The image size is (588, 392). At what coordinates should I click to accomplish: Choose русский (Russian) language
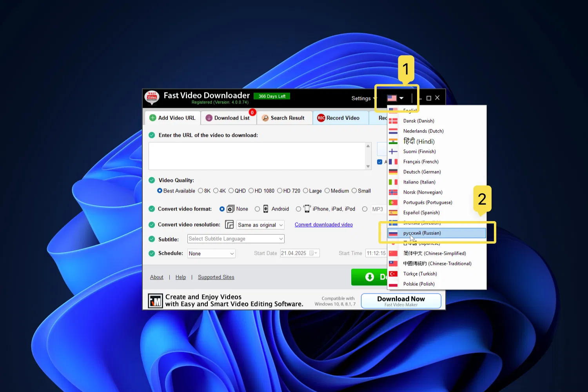pos(437,233)
